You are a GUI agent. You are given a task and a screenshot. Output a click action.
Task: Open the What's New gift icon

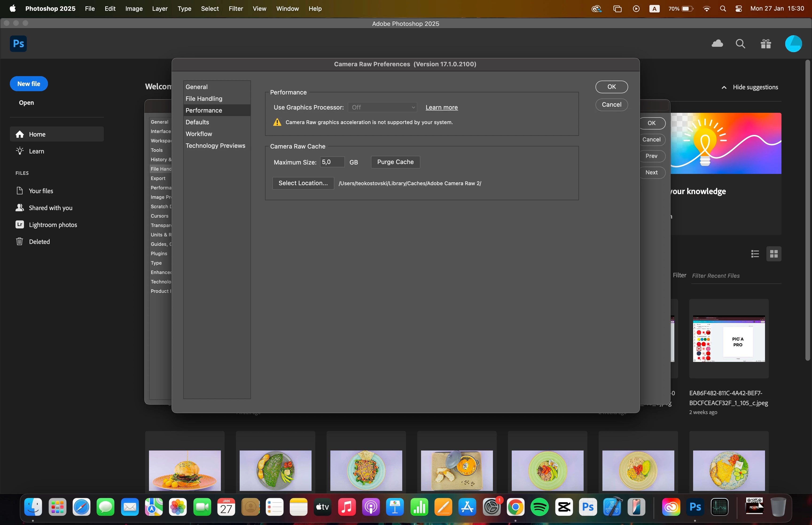pyautogui.click(x=766, y=44)
